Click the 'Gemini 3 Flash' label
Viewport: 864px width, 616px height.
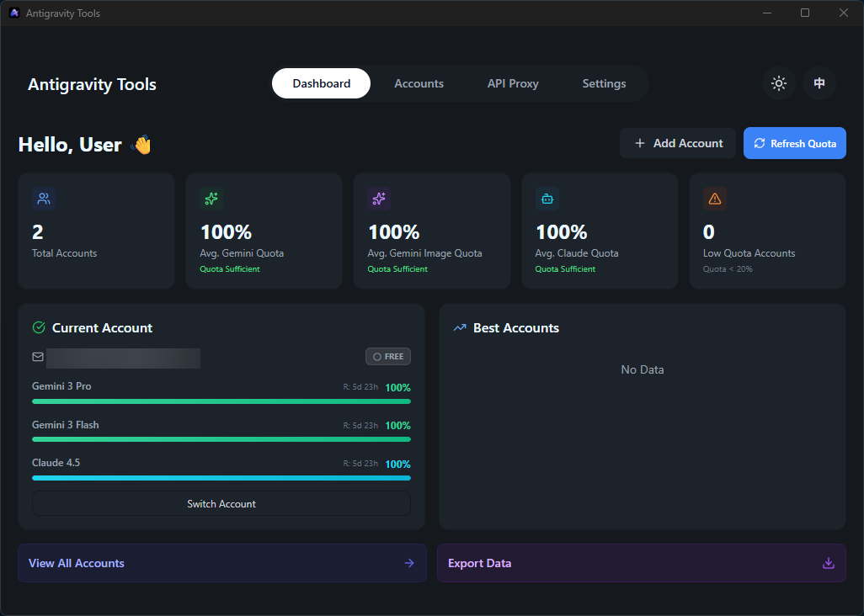click(x=66, y=425)
